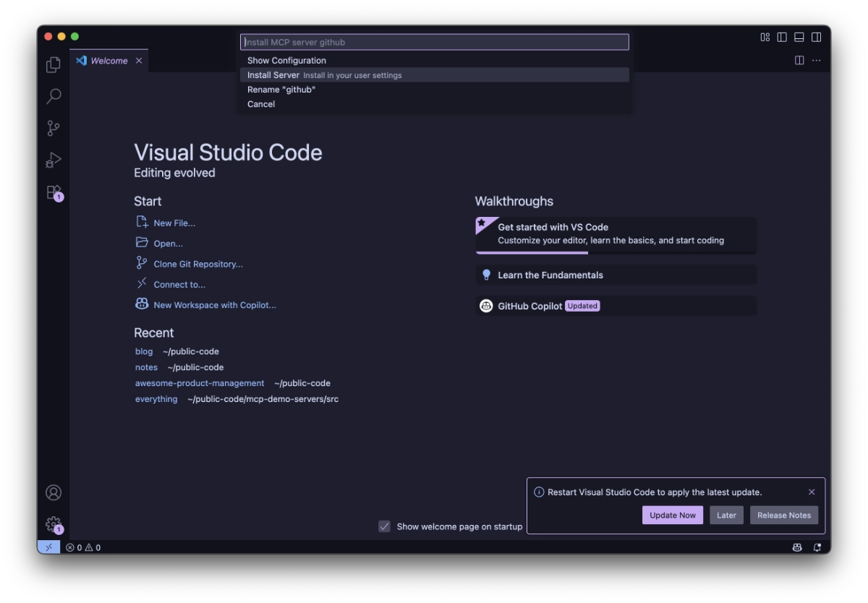Open the Accounts menu icon
The height and width of the screenshot is (603, 868).
(x=54, y=492)
